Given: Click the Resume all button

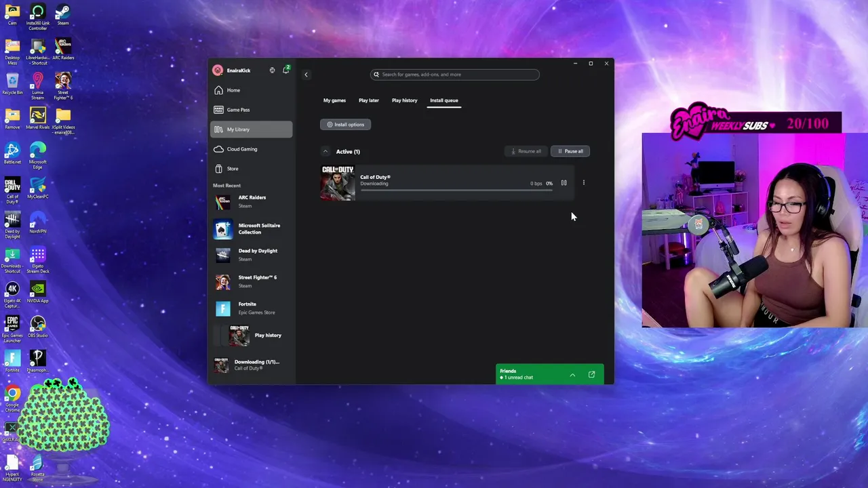Looking at the screenshot, I should 526,151.
